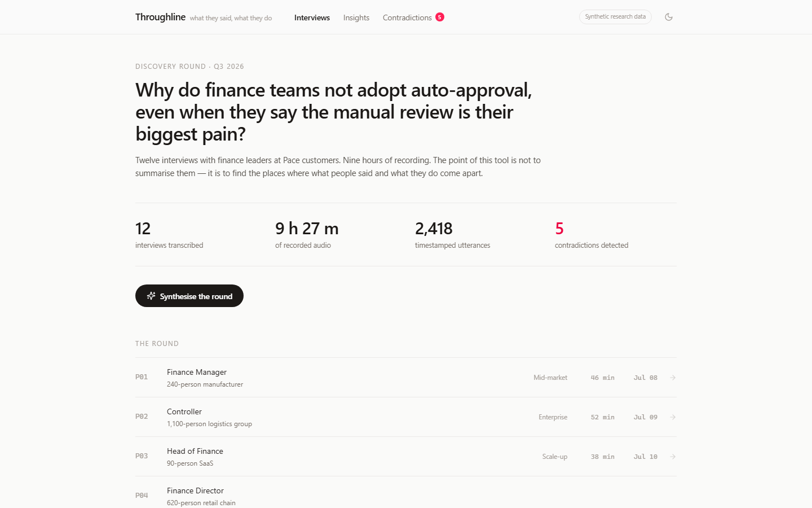Click the 46 min duration

pos(602,378)
